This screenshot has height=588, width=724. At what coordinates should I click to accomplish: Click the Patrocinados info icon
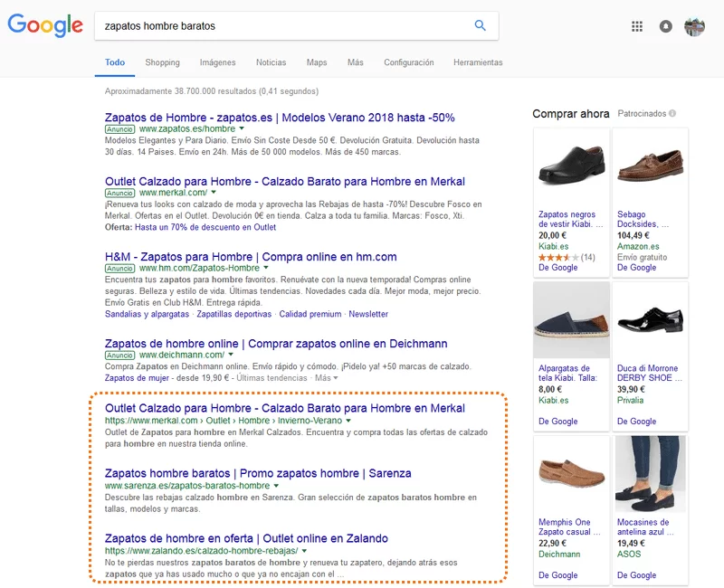pyautogui.click(x=672, y=113)
